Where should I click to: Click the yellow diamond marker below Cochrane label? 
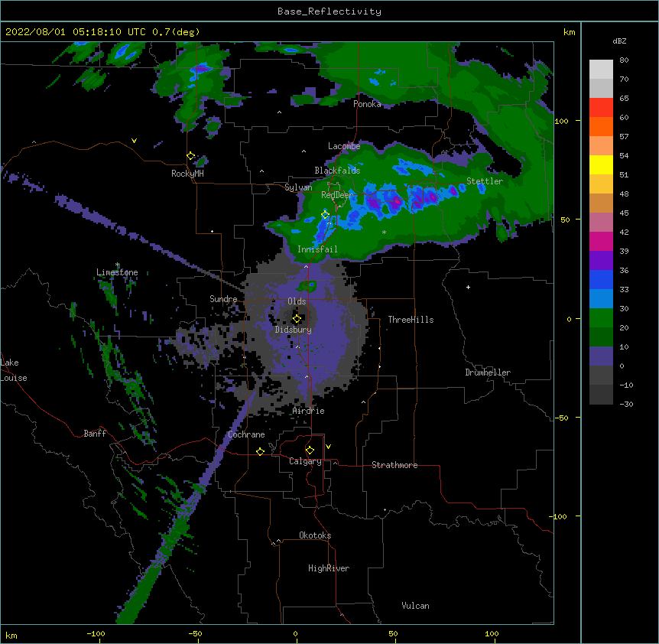pyautogui.click(x=260, y=451)
